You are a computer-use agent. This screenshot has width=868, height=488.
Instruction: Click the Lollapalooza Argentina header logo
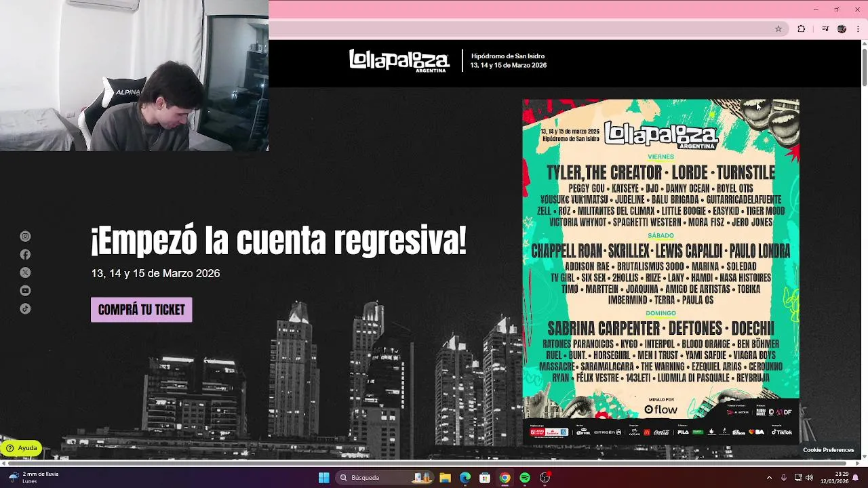399,60
